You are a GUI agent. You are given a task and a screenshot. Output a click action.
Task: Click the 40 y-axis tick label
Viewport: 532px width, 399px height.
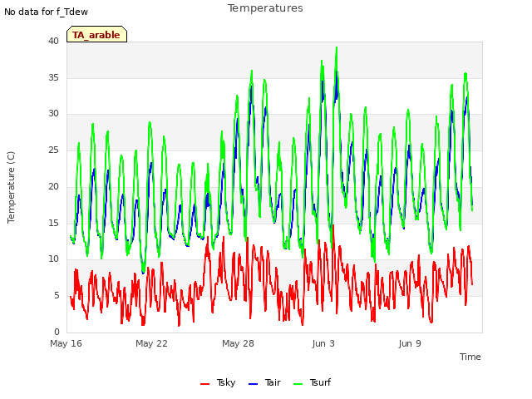coord(53,41)
